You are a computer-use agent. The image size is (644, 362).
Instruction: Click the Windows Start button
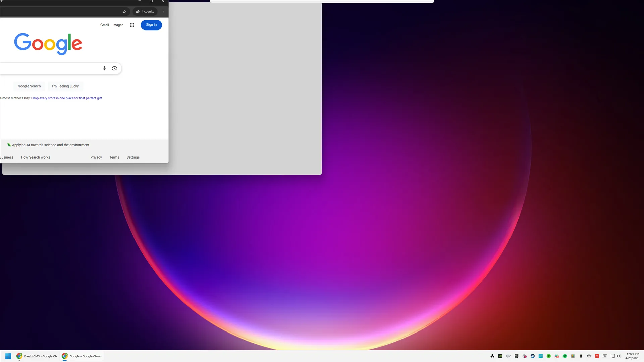coord(8,356)
